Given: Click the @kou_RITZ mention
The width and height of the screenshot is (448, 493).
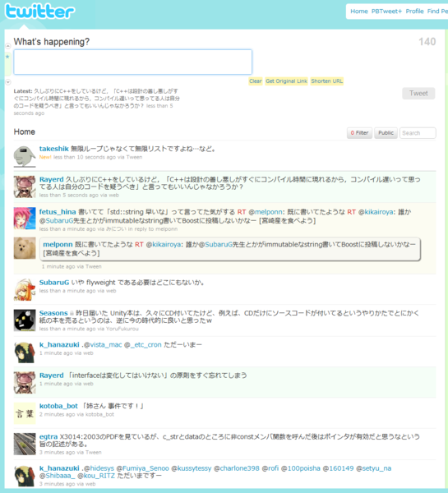Looking at the screenshot, I should pos(96,476).
